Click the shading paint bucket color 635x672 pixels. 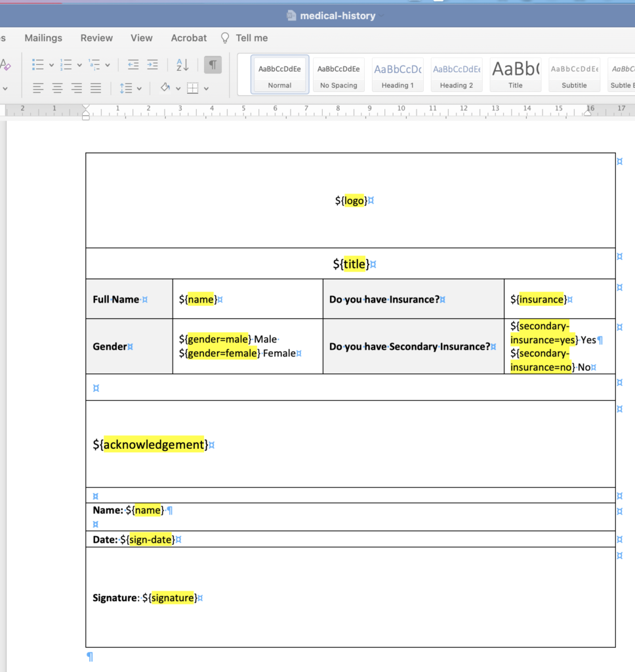tap(165, 88)
